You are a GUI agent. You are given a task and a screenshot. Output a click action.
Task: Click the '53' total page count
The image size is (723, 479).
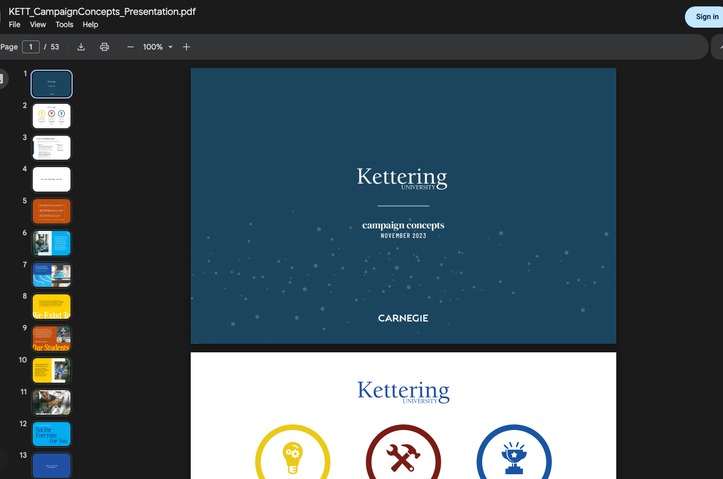[x=55, y=47]
